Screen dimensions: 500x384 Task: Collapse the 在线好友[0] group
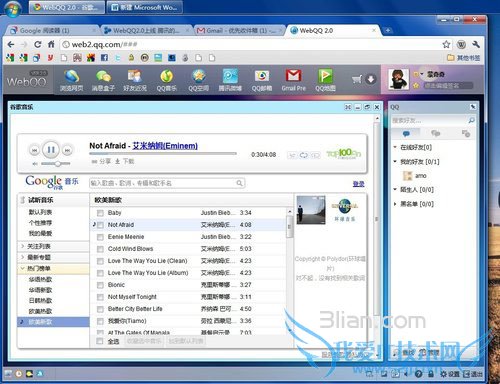(x=395, y=147)
